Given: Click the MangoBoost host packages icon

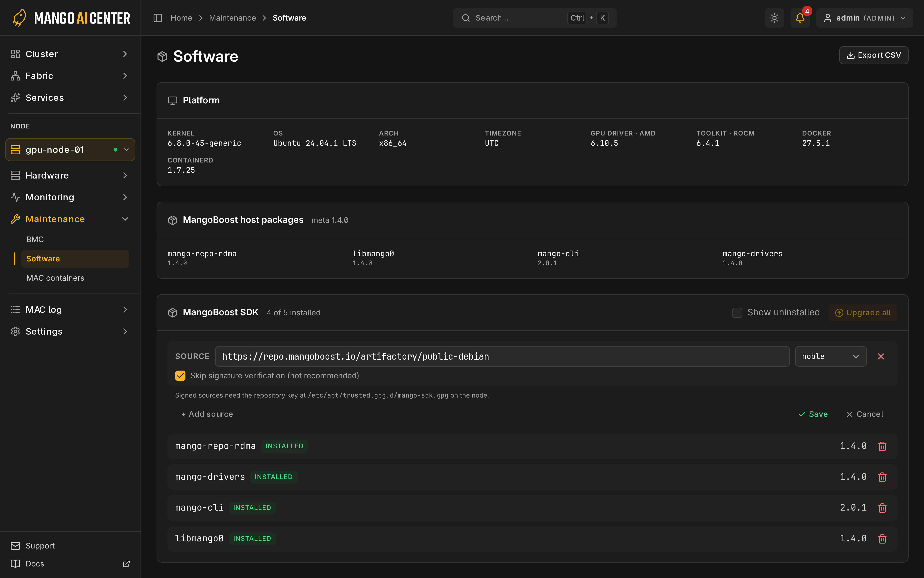Looking at the screenshot, I should [x=173, y=220].
